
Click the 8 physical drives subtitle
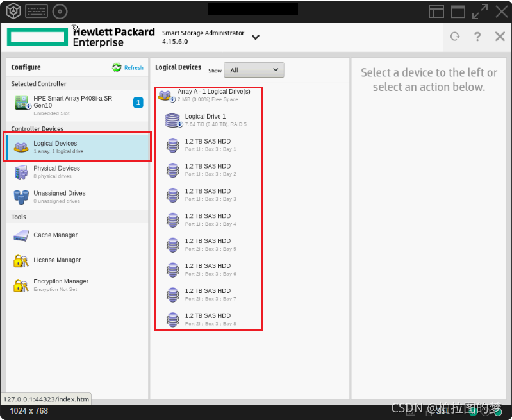53,176
